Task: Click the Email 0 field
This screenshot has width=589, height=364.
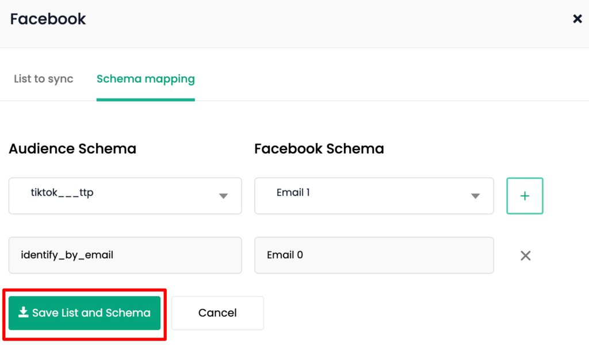Action: click(x=374, y=255)
